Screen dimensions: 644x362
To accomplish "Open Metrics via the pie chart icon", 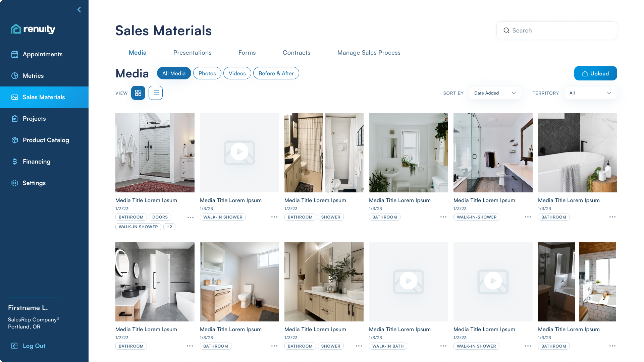I will tap(15, 76).
